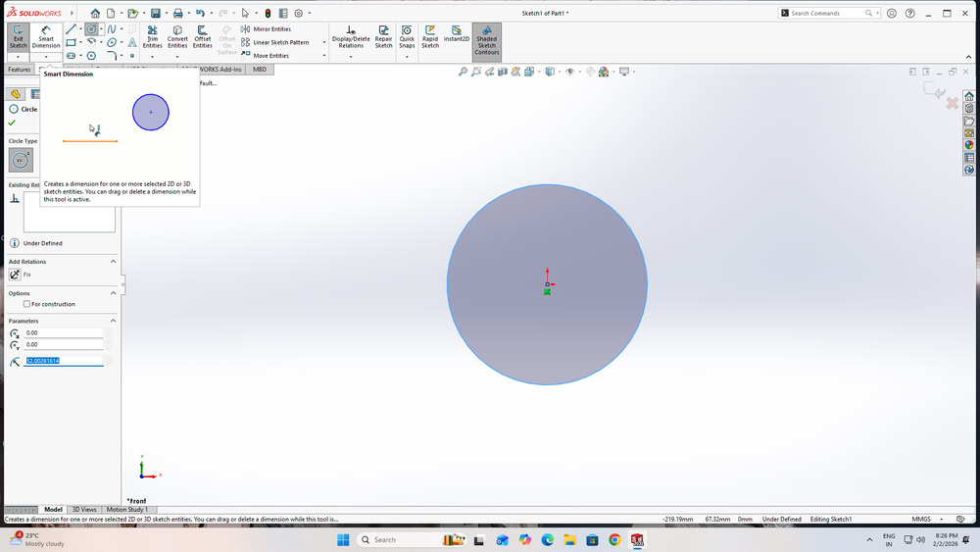Viewport: 980px width, 552px height.
Task: Click Mirror Entities
Action: coord(267,28)
